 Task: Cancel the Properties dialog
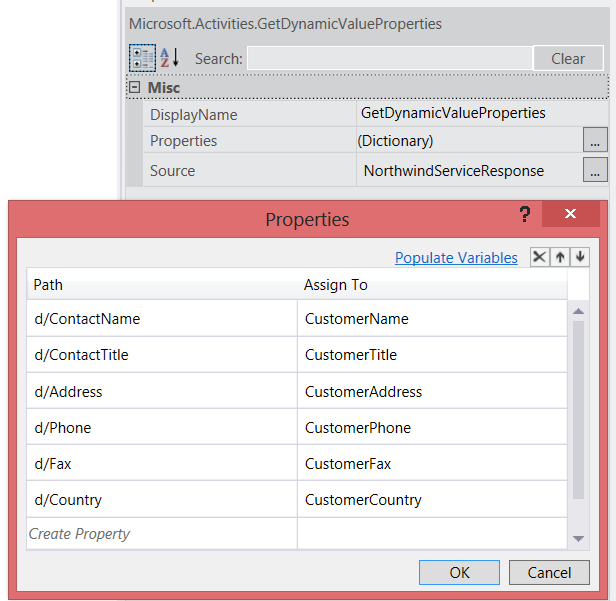549,572
